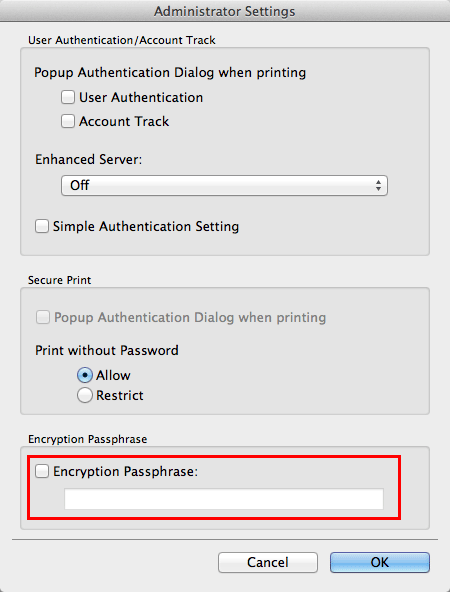
Task: Confirm settings with the OK button
Action: 380,562
